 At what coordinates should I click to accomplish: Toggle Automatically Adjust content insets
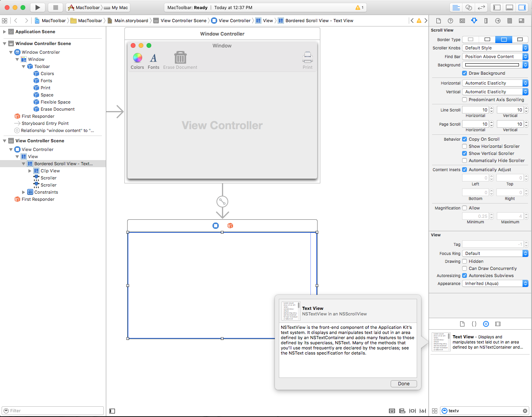tap(464, 170)
